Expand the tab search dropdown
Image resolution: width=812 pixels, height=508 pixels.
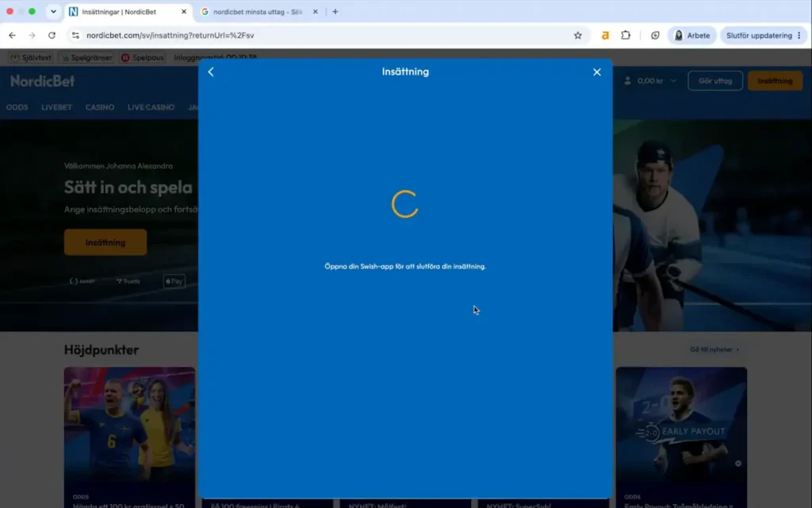click(53, 11)
